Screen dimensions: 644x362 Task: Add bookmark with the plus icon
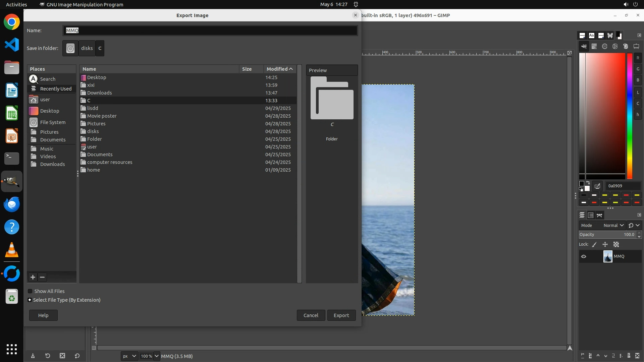coord(33,277)
